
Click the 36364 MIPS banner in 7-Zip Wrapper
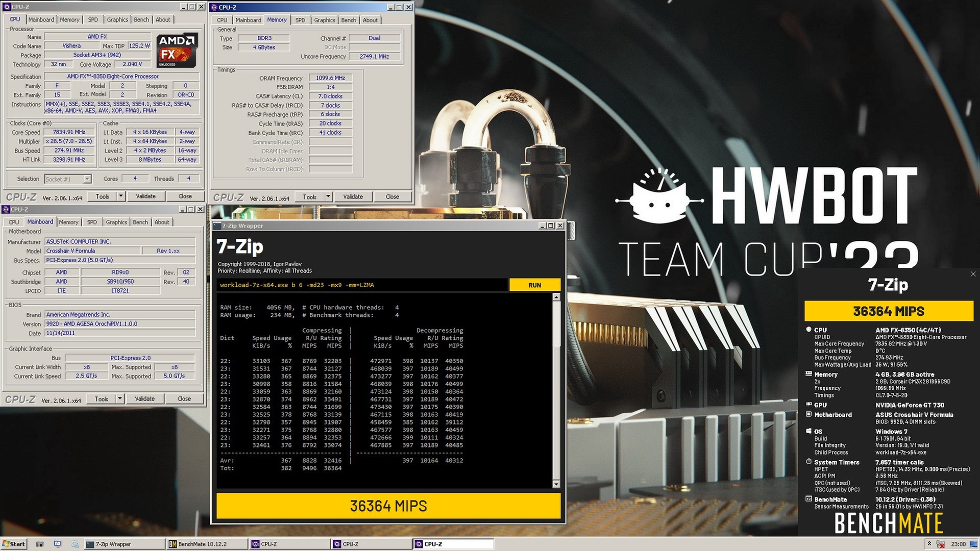388,506
